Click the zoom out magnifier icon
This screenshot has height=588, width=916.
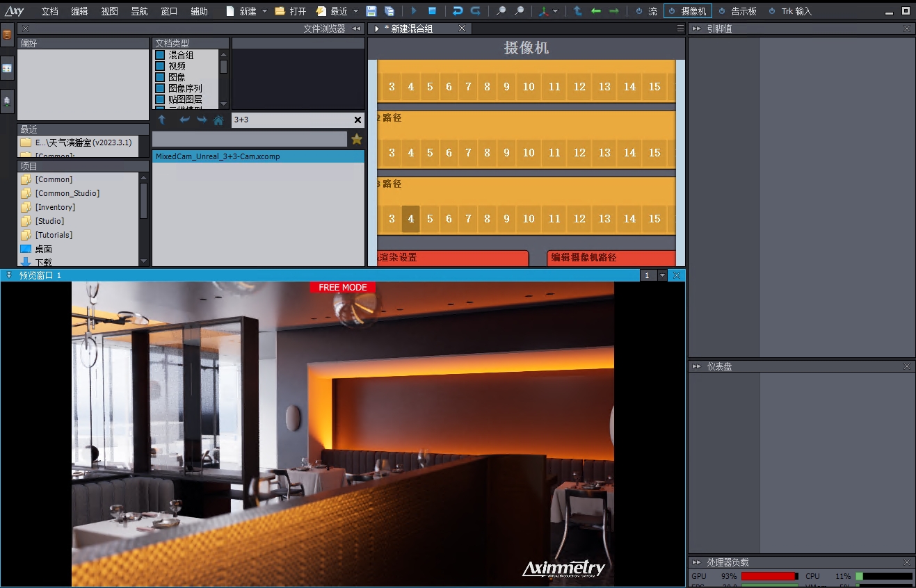click(520, 11)
